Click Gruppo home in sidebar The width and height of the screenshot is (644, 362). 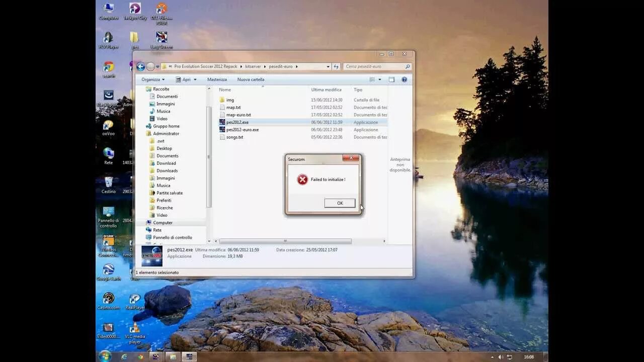coord(166,126)
